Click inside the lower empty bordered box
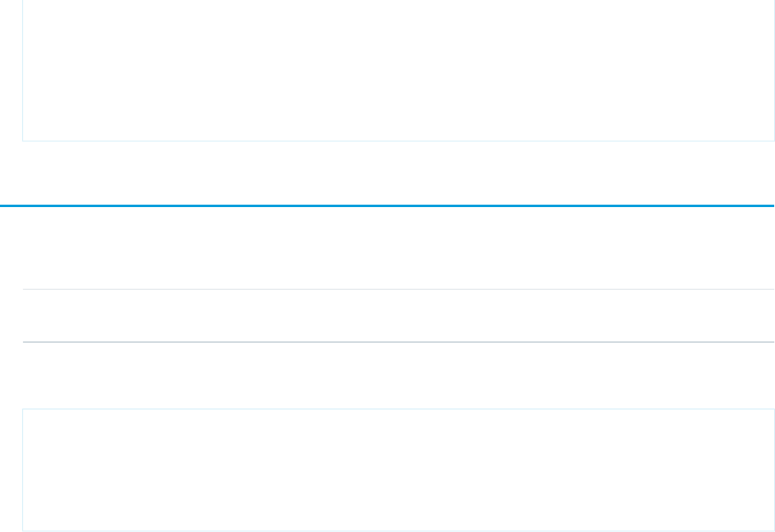This screenshot has height=532, width=775. 398,470
